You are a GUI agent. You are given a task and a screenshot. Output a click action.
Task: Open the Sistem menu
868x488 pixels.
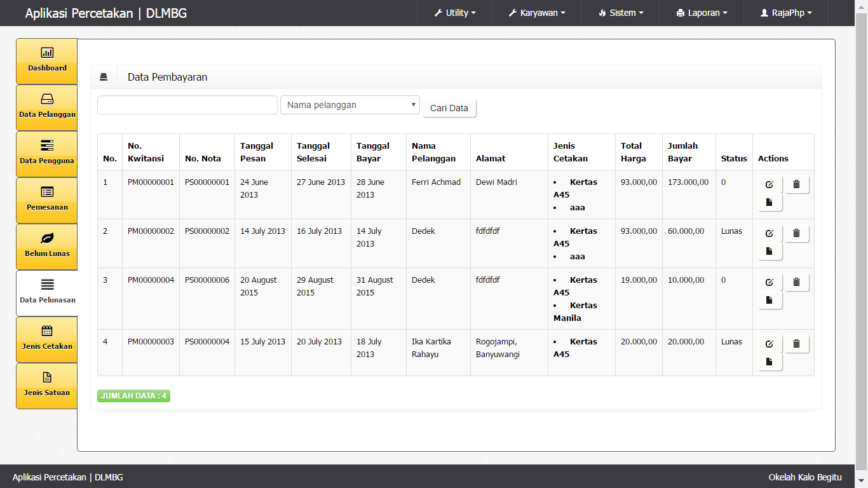click(x=621, y=13)
